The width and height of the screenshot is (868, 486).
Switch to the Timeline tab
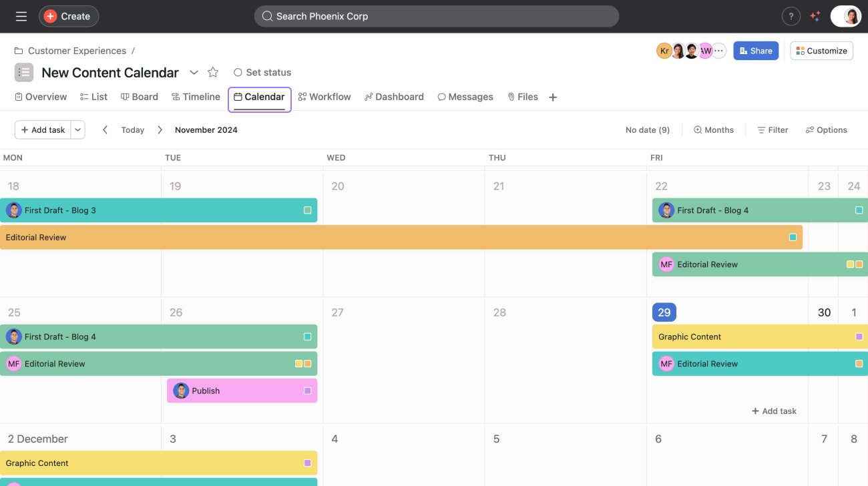point(196,97)
